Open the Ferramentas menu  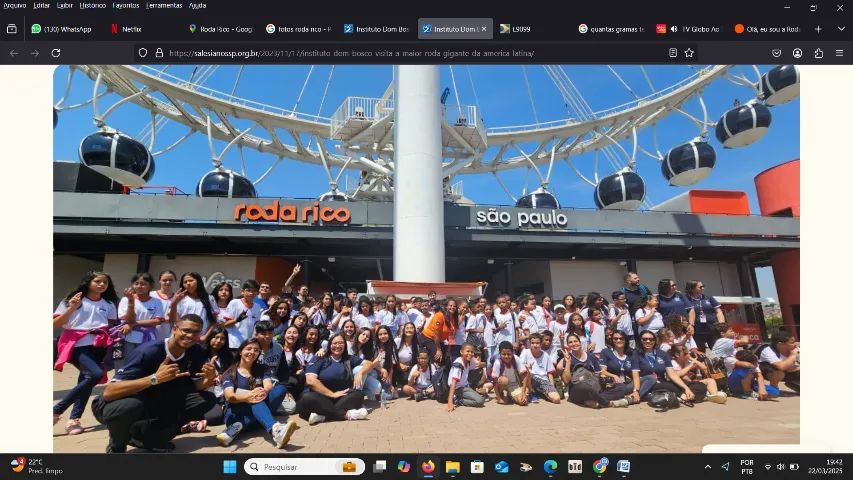pyautogui.click(x=164, y=5)
